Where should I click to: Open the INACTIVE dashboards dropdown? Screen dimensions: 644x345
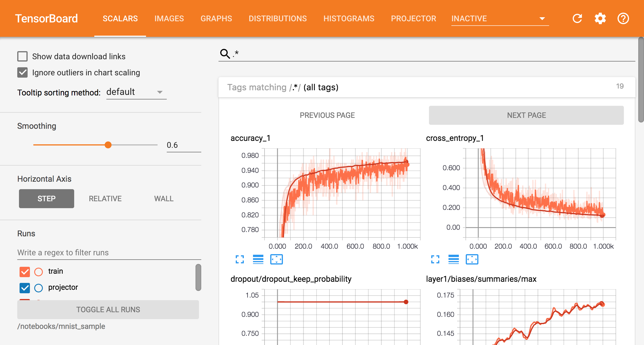coord(500,19)
